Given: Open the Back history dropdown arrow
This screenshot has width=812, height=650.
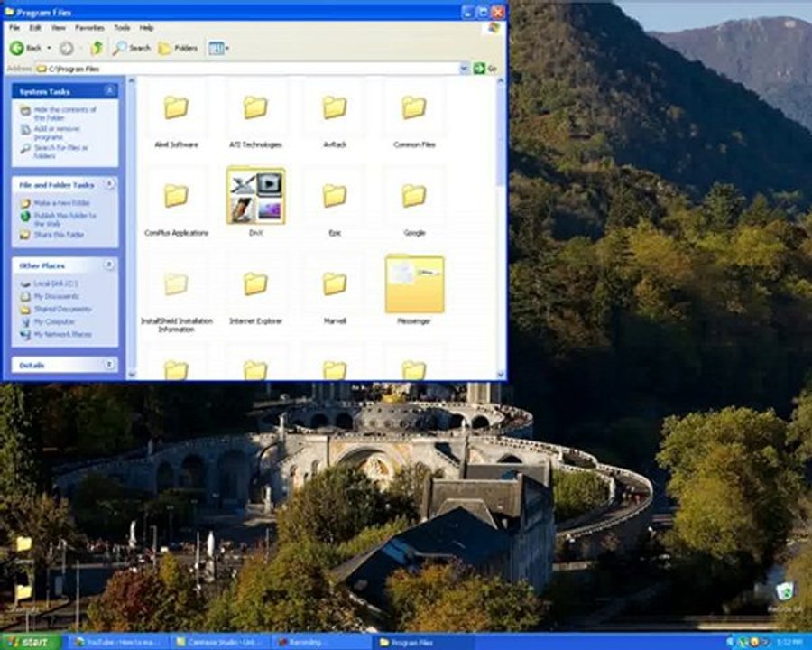Looking at the screenshot, I should (50, 48).
